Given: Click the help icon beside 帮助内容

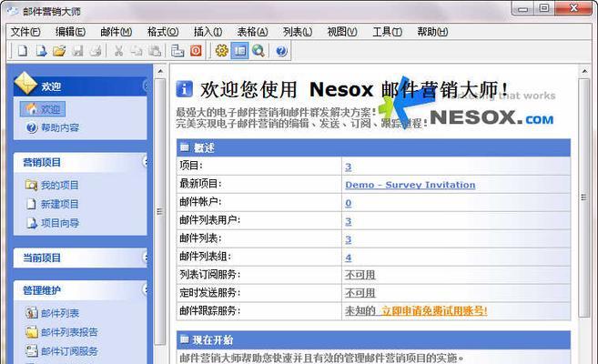Looking at the screenshot, I should [x=32, y=127].
